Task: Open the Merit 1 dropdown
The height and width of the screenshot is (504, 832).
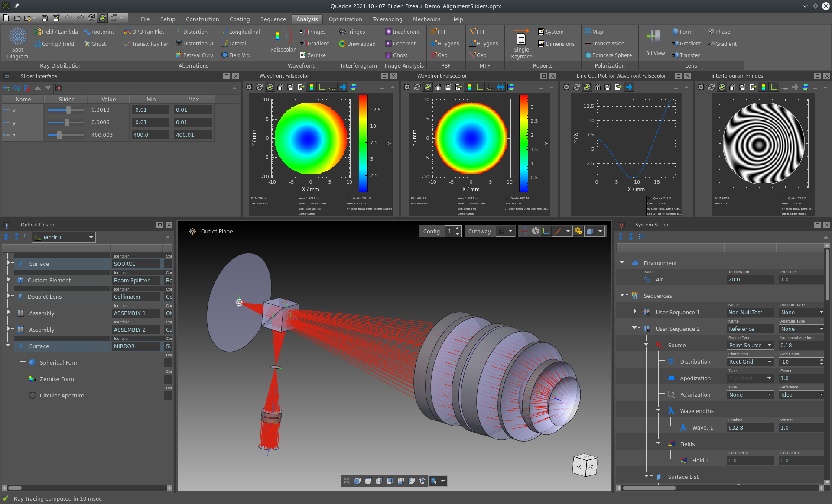Action: (64, 237)
